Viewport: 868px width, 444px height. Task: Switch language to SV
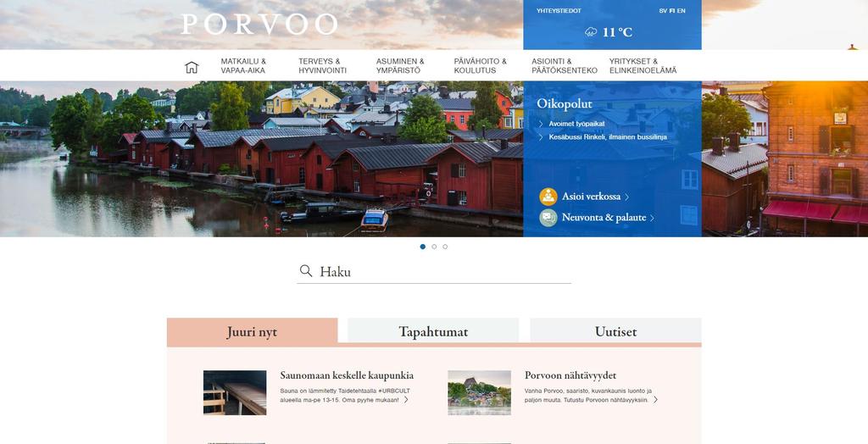[663, 10]
